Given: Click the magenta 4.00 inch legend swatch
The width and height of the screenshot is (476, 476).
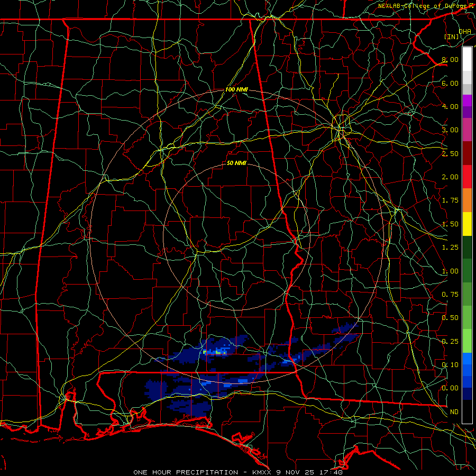Looking at the screenshot, I should (467, 100).
